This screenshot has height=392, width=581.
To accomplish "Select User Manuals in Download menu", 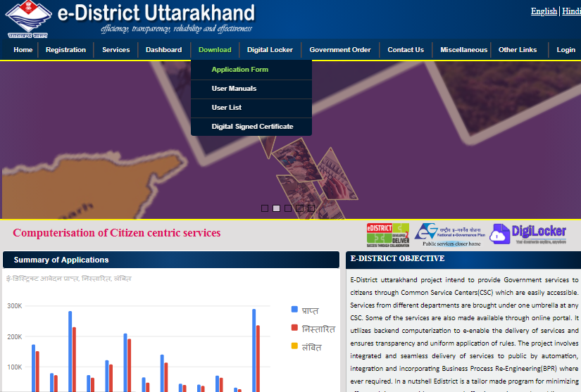I will [234, 89].
